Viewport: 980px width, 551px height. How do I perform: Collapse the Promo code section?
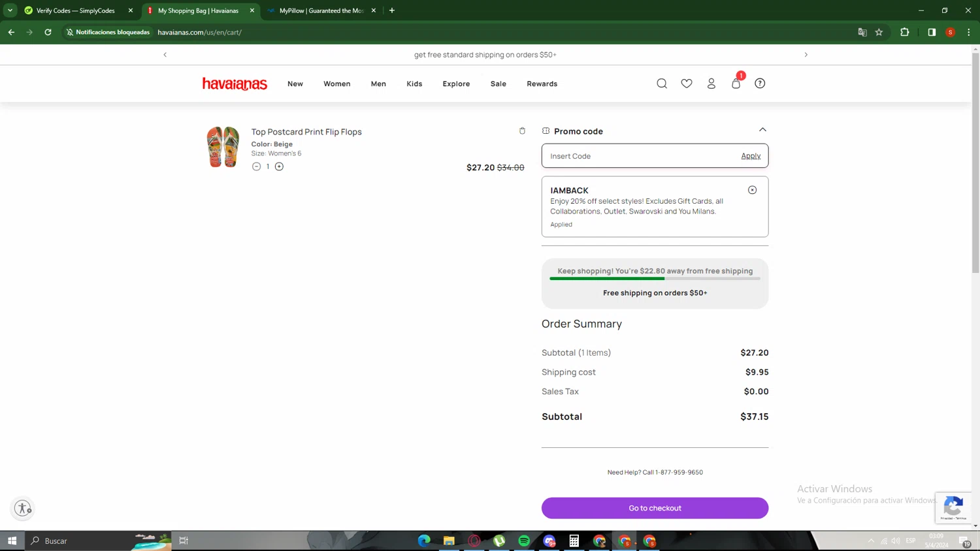pos(762,130)
